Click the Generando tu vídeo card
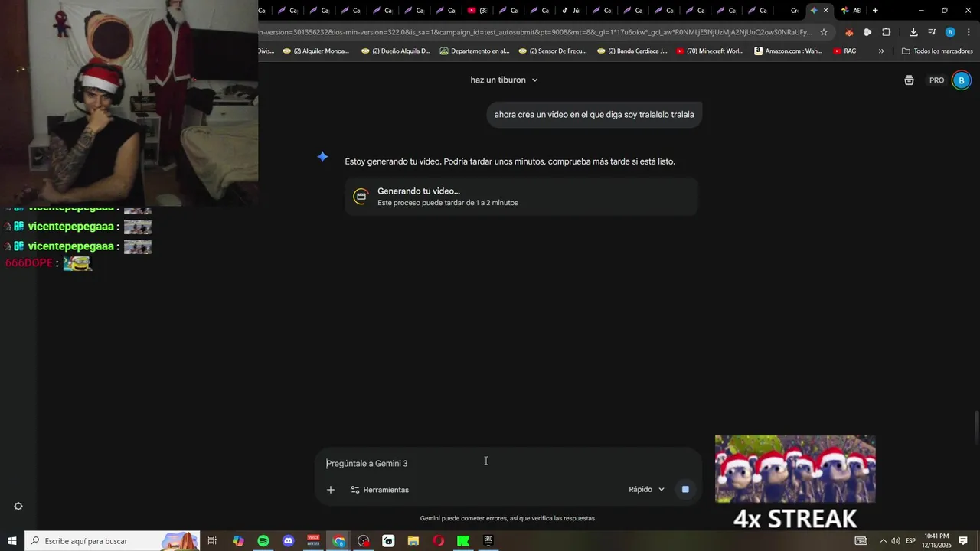The height and width of the screenshot is (551, 980). point(521,197)
